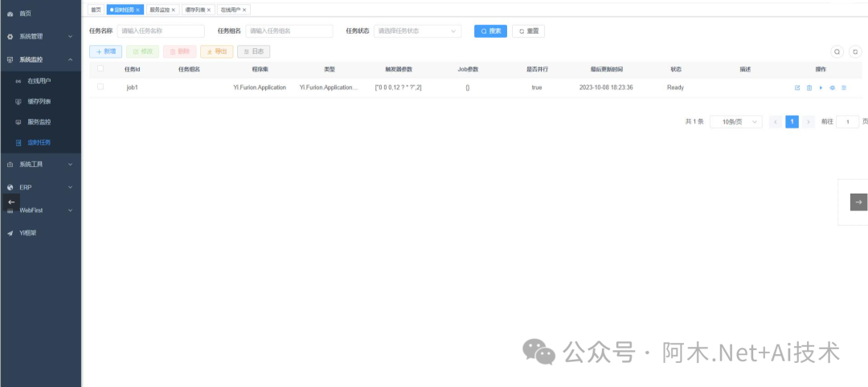Tick the select-all checkbox in the table header
The height and width of the screenshot is (387, 868).
(100, 68)
